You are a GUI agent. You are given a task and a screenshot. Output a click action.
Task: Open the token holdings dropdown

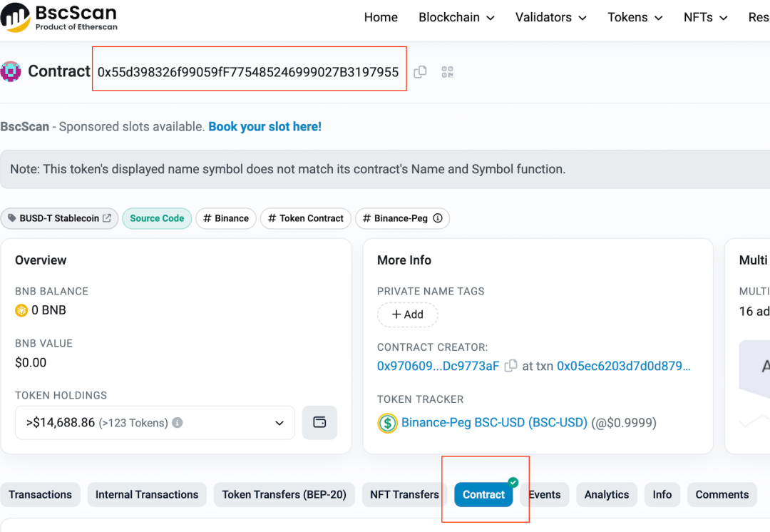(155, 423)
